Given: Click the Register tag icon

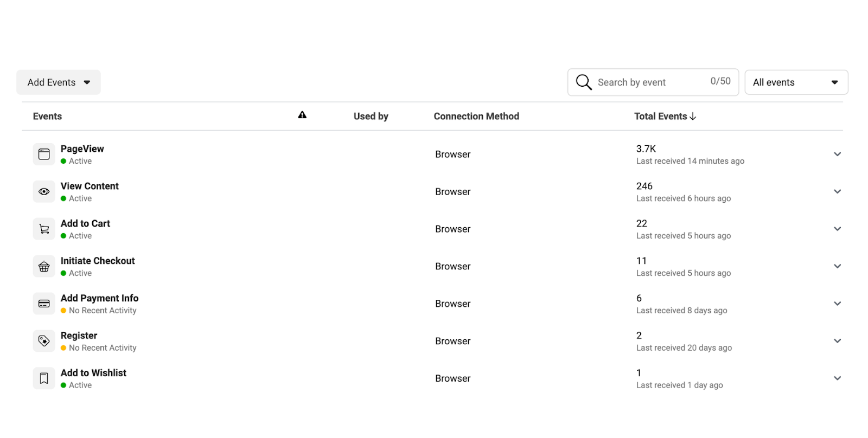Looking at the screenshot, I should tap(44, 342).
